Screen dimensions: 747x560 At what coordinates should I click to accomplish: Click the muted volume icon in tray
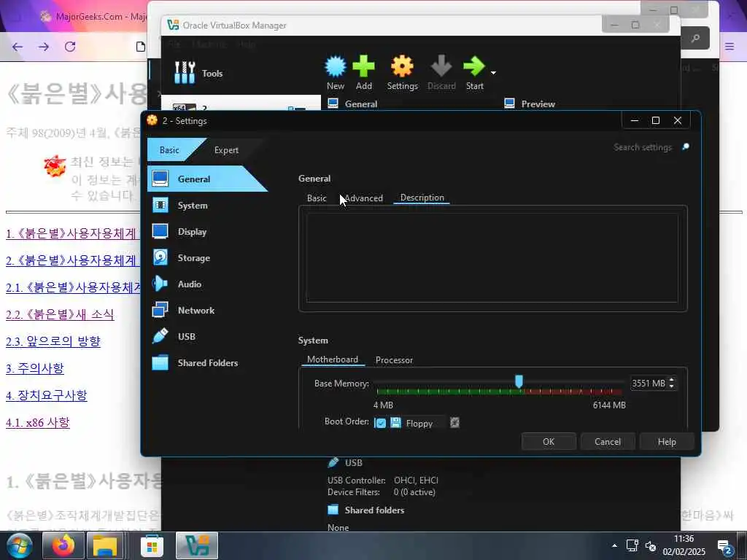[650, 545]
